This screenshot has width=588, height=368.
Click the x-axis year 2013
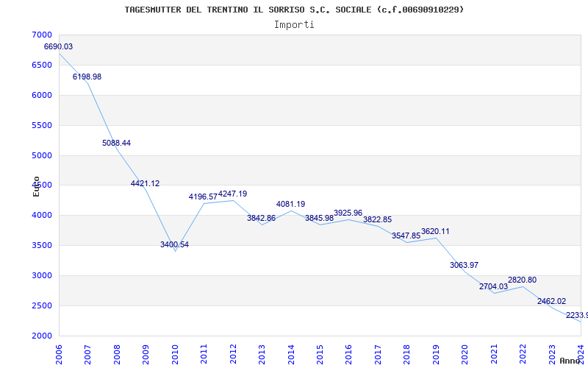click(262, 354)
